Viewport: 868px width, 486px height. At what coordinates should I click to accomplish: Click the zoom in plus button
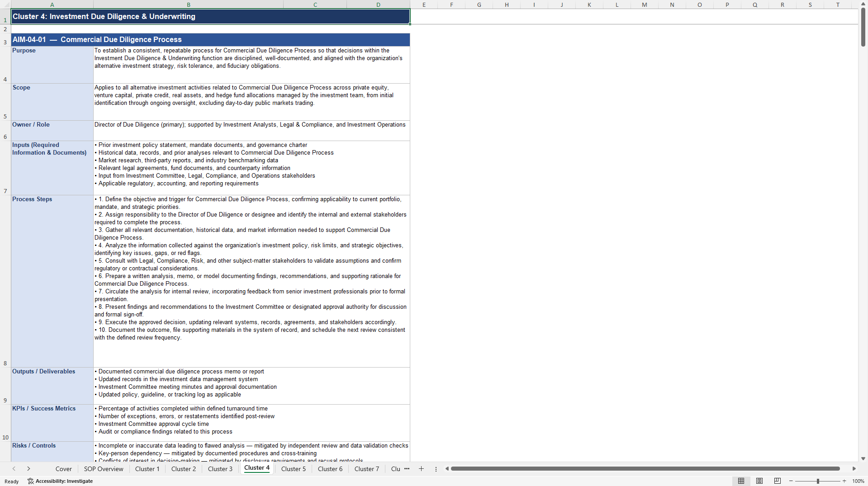tap(844, 481)
